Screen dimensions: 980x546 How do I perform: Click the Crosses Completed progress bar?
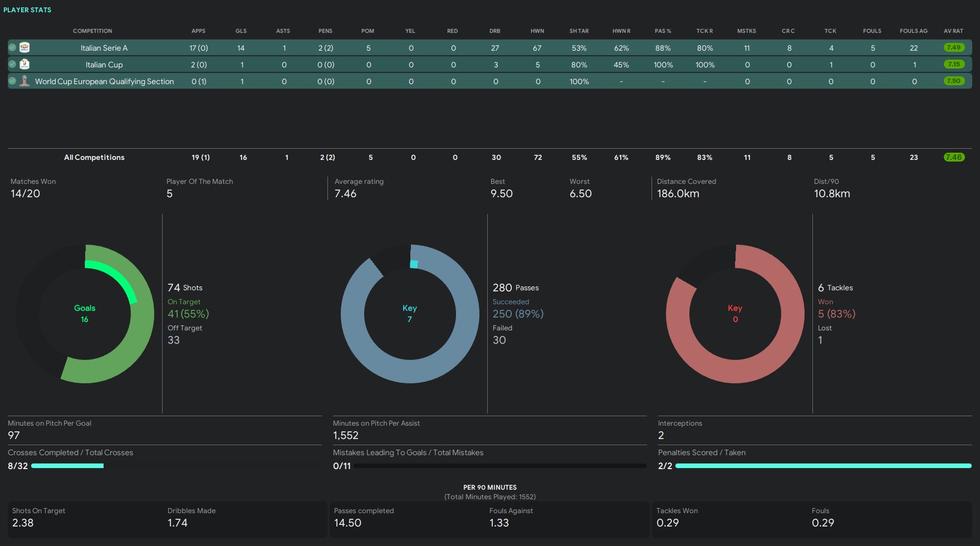[67, 466]
